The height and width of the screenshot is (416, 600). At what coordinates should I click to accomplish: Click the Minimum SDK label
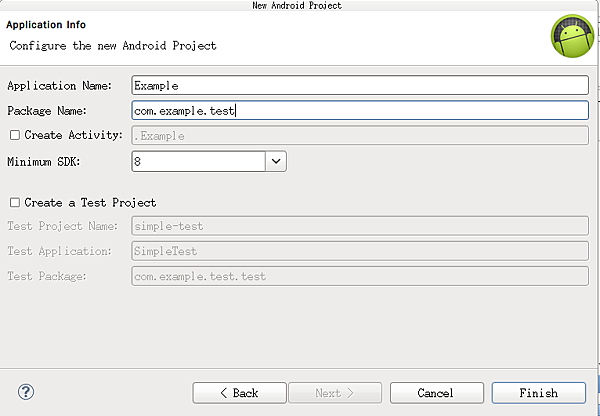[44, 162]
